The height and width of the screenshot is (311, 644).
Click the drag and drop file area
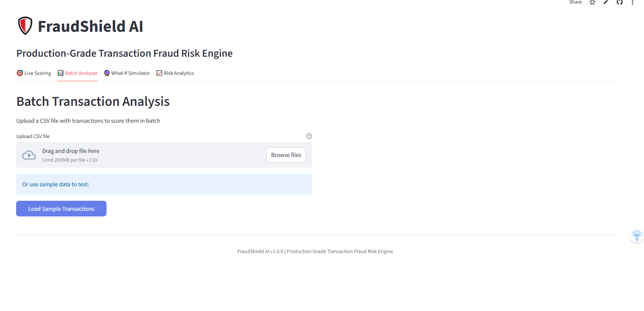click(164, 155)
